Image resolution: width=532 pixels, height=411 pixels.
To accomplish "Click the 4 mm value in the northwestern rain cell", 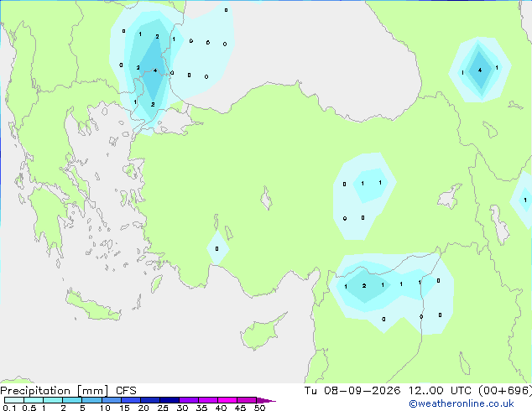I will (155, 70).
